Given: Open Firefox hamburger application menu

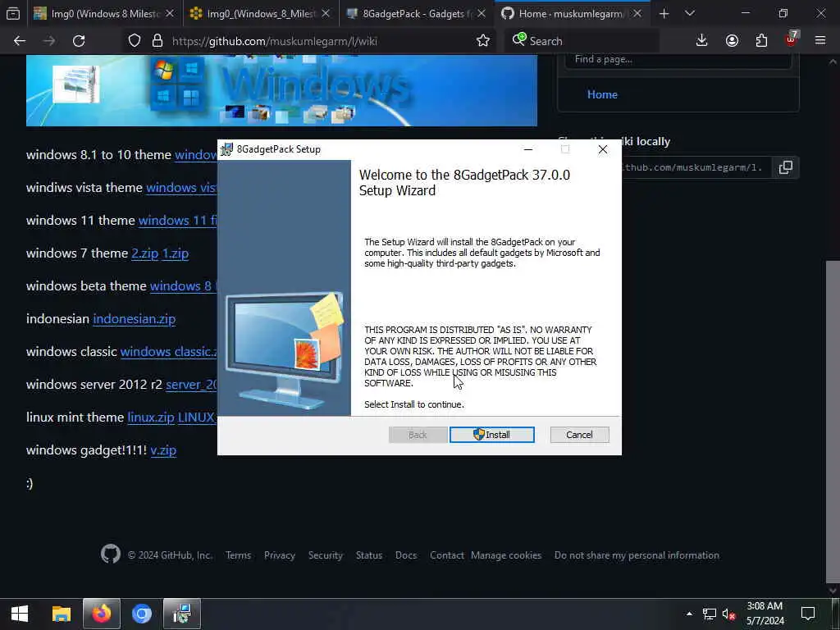Looking at the screenshot, I should coord(820,41).
